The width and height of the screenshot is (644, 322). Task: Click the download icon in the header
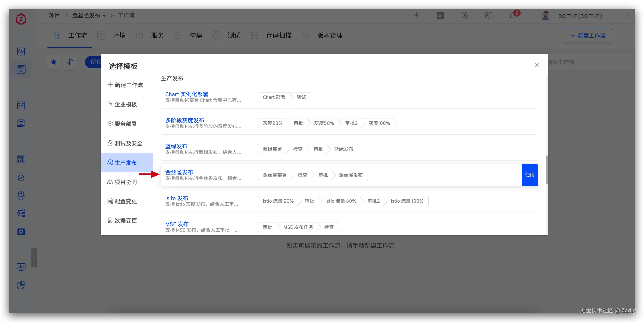(416, 16)
